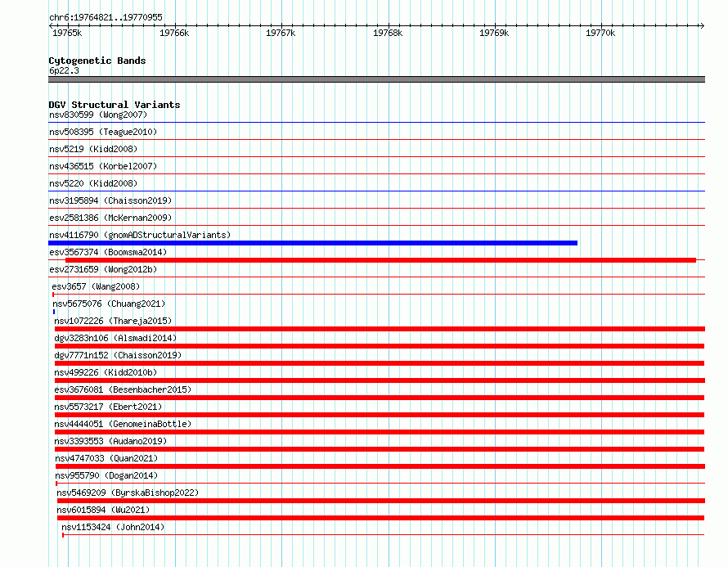Click the 19766k ruler position

(x=174, y=33)
